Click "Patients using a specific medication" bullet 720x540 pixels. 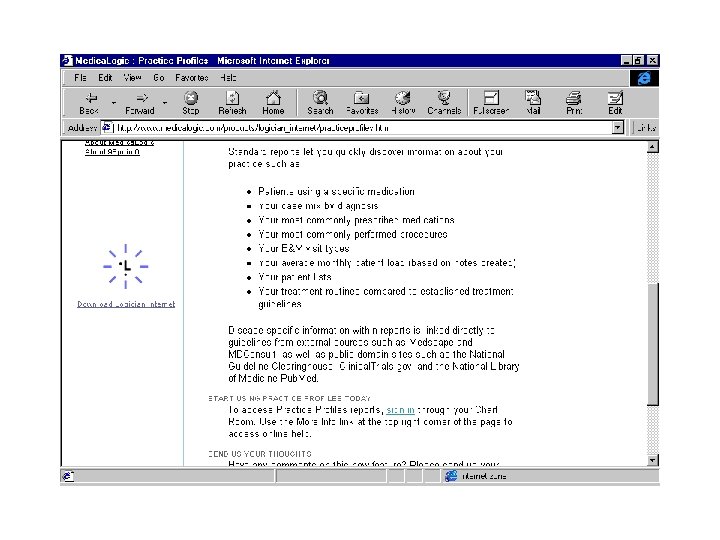tap(336, 191)
